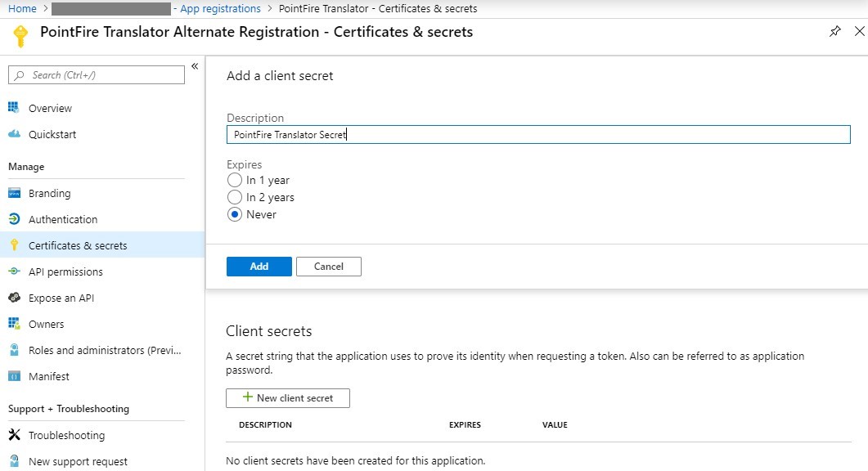Click the yellow key icon in page title

(x=20, y=37)
